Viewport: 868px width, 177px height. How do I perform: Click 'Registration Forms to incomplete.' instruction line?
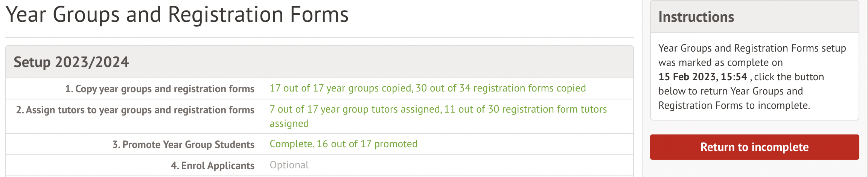click(x=734, y=105)
